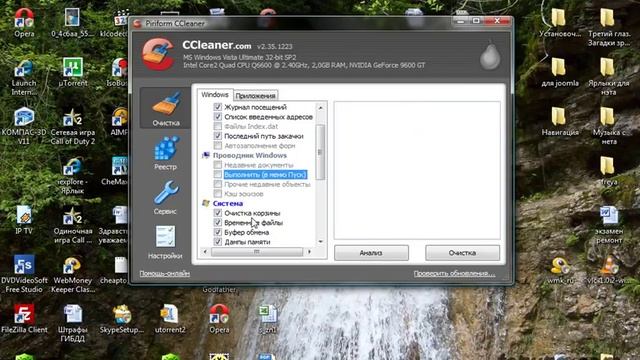
Task: Uncheck Очистка корзины checkbox
Action: pos(218,213)
